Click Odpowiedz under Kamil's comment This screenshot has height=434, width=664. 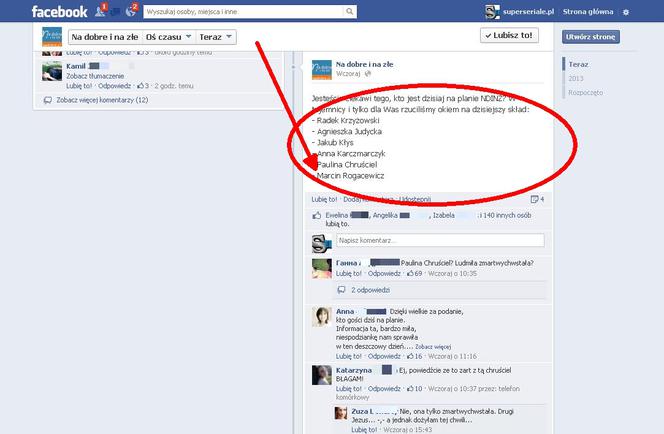coord(114,86)
